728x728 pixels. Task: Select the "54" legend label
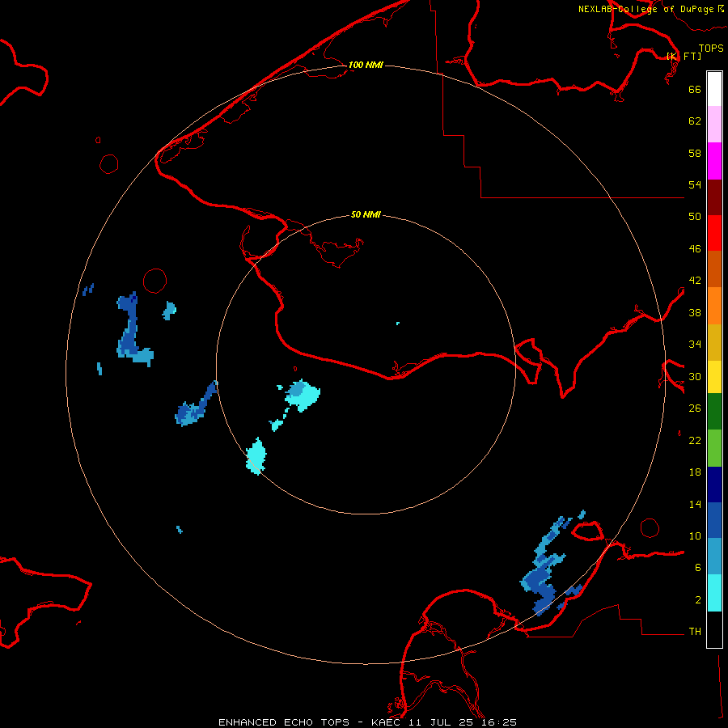pos(695,184)
